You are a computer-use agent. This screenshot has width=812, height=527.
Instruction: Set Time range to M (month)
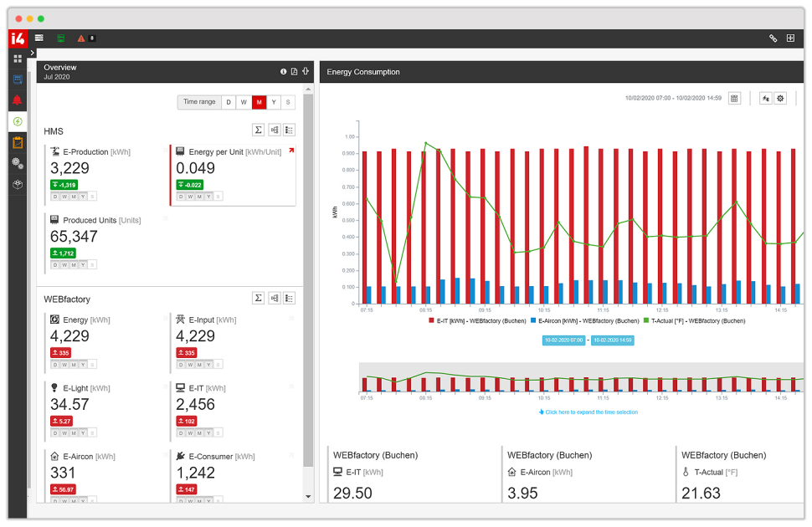coord(259,102)
